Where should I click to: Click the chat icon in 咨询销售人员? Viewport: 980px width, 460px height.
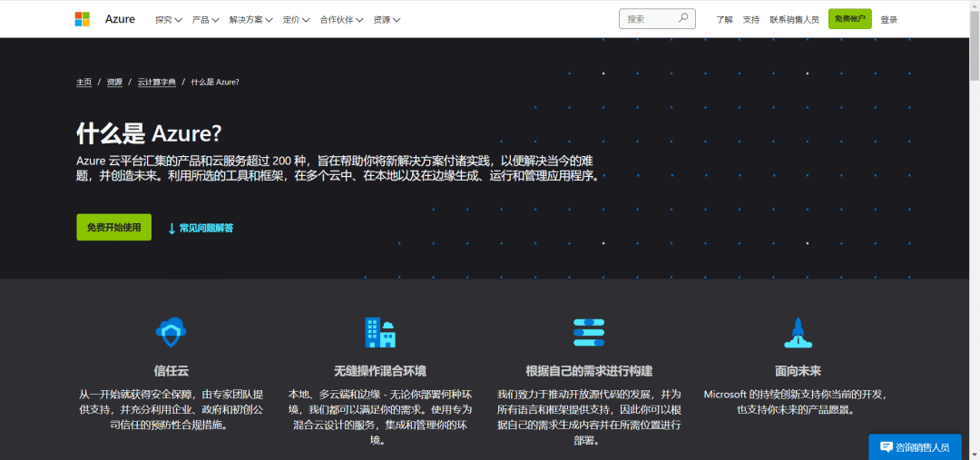click(x=887, y=447)
